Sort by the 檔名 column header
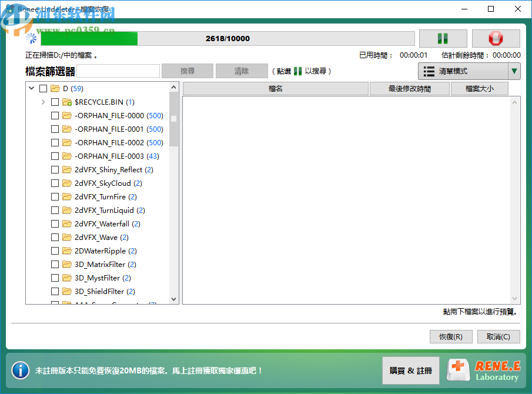The height and width of the screenshot is (394, 532). coord(276,89)
